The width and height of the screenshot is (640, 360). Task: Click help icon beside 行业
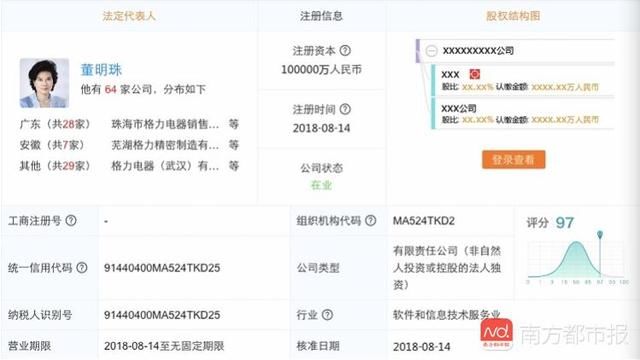pos(327,315)
